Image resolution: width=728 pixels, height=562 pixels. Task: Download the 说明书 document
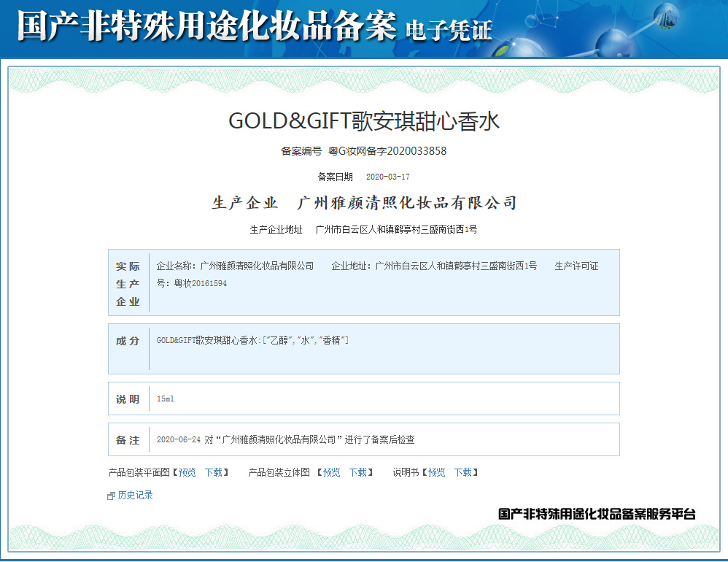tap(463, 472)
